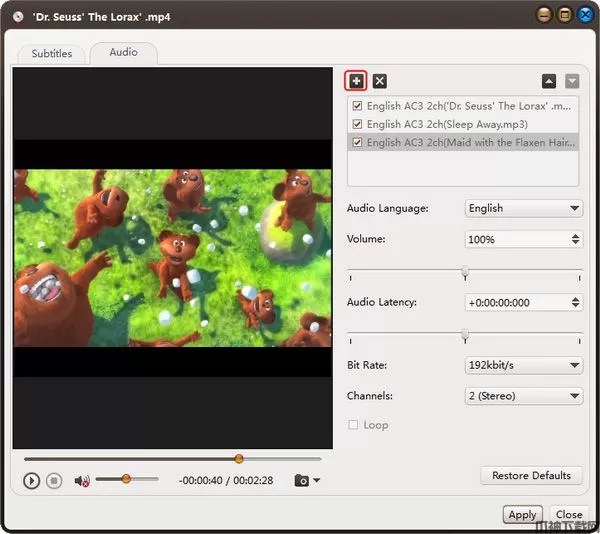The image size is (600, 534).
Task: Enable the Loop checkbox
Action: 353,425
